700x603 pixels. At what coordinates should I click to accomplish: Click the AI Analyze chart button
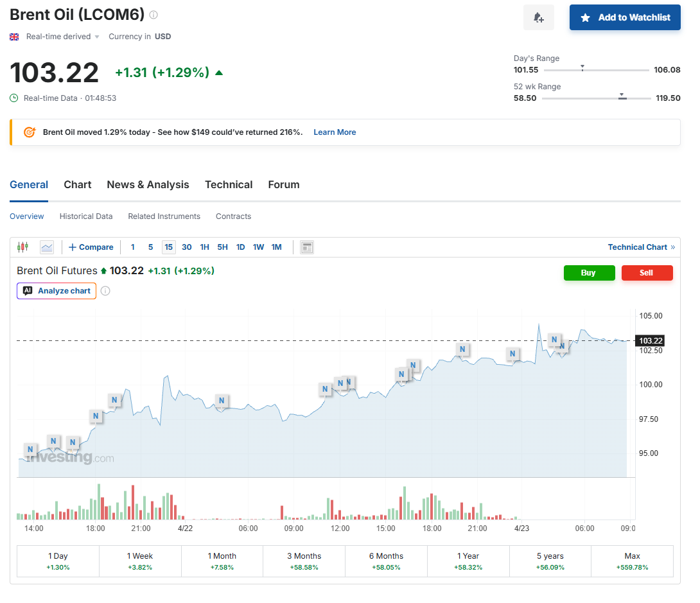point(57,291)
